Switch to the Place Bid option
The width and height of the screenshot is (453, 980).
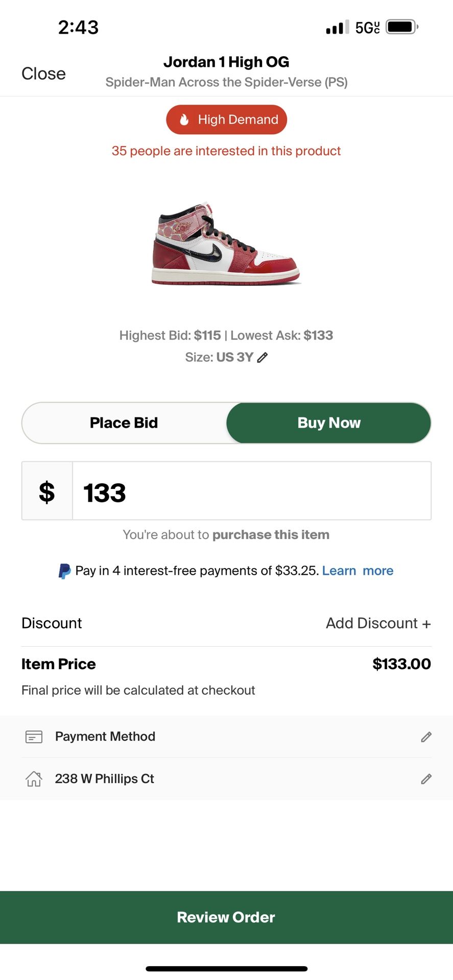[x=124, y=423]
